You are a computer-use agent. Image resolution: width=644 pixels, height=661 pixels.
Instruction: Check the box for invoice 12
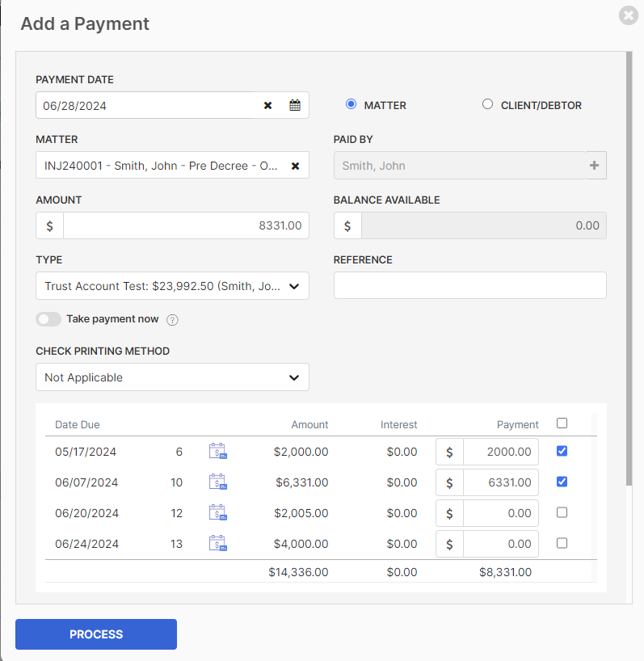pyautogui.click(x=562, y=512)
